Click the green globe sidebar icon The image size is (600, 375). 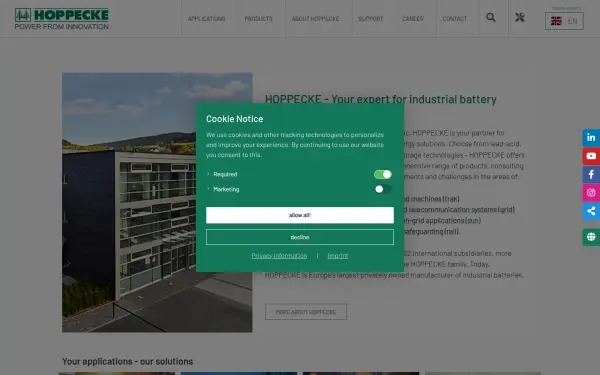pos(591,237)
